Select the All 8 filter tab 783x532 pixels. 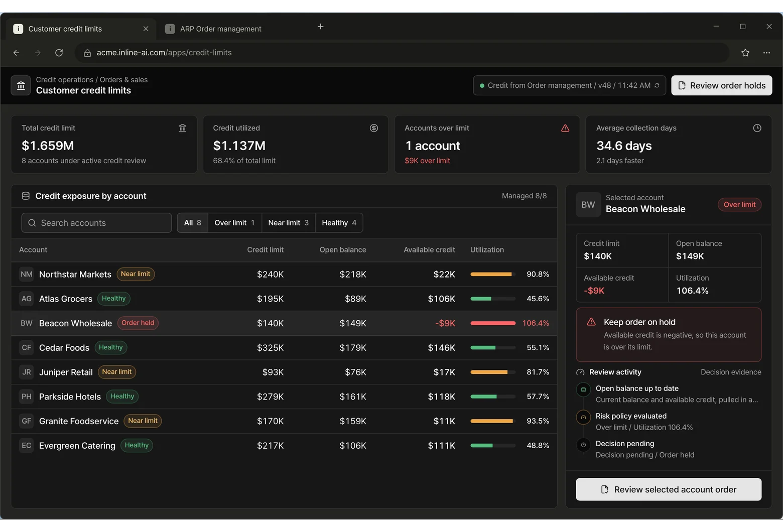[x=193, y=223]
